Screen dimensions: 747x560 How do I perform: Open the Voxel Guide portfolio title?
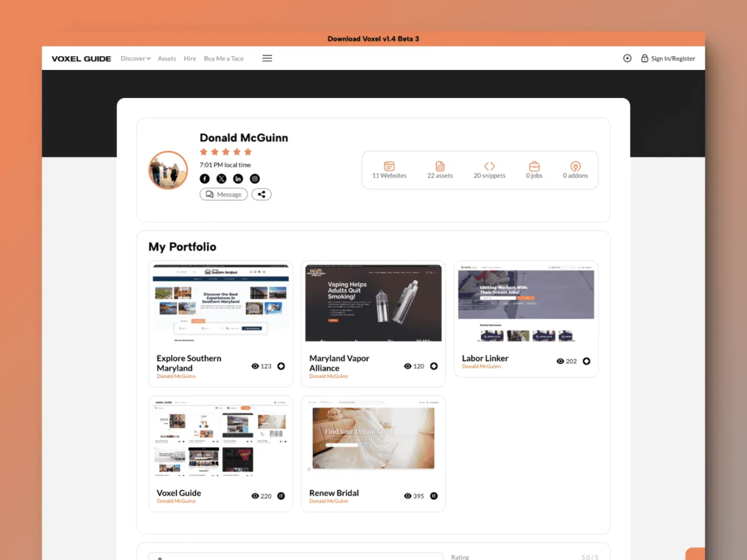(179, 493)
